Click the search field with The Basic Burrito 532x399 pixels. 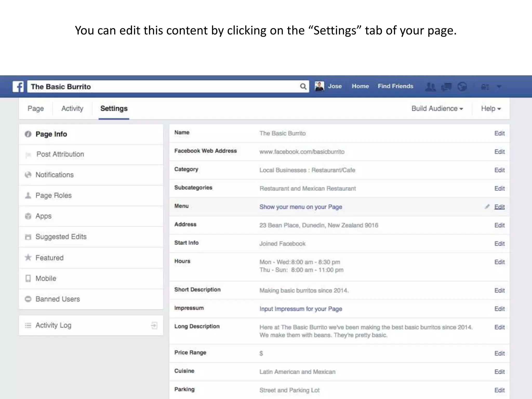[168, 87]
